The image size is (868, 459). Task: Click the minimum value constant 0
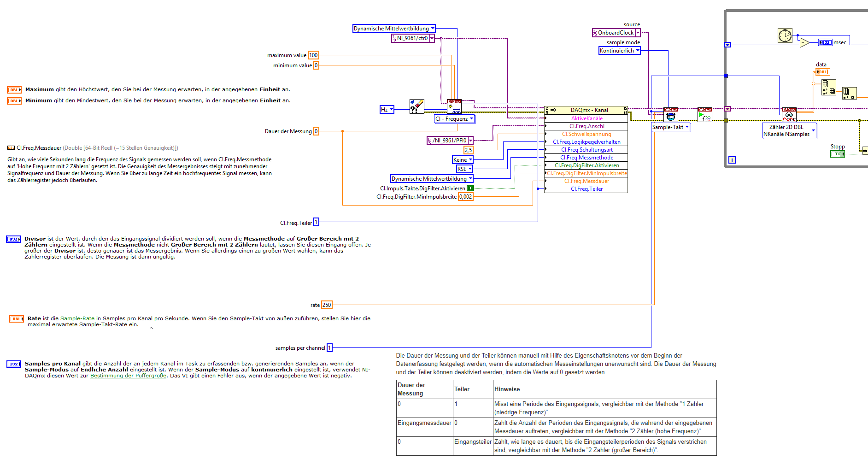click(316, 65)
